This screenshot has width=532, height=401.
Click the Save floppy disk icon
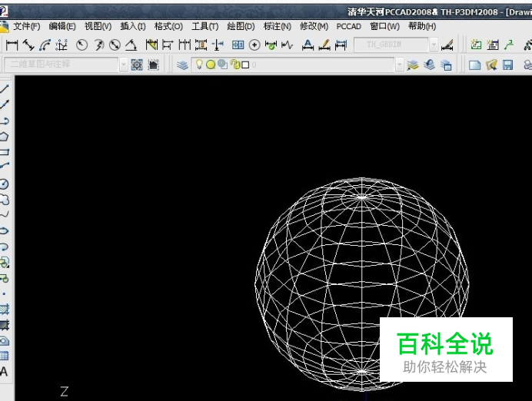pyautogui.click(x=508, y=65)
